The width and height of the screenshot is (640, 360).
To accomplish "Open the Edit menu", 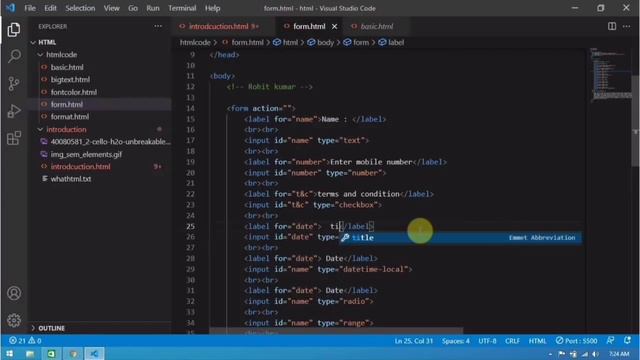I will click(x=50, y=8).
